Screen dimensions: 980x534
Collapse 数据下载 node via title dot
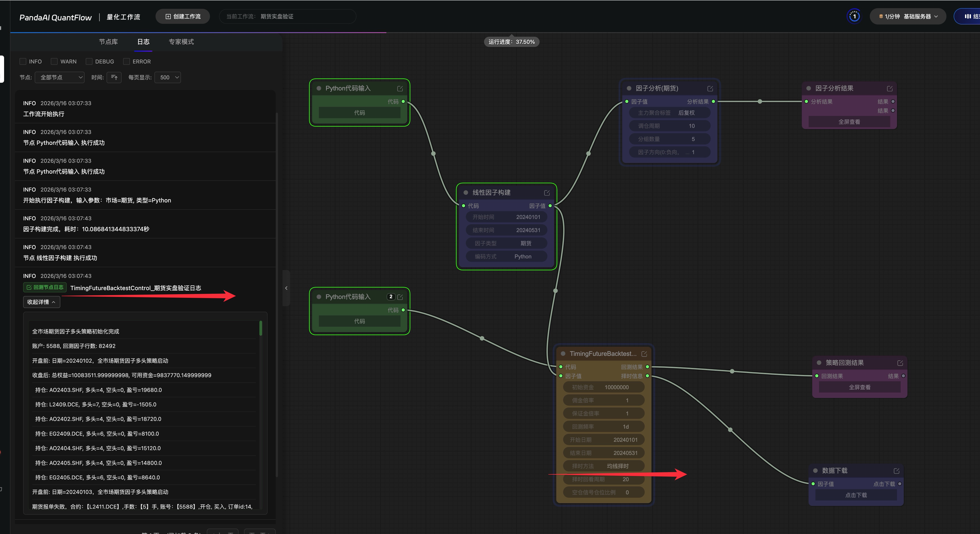coord(815,471)
